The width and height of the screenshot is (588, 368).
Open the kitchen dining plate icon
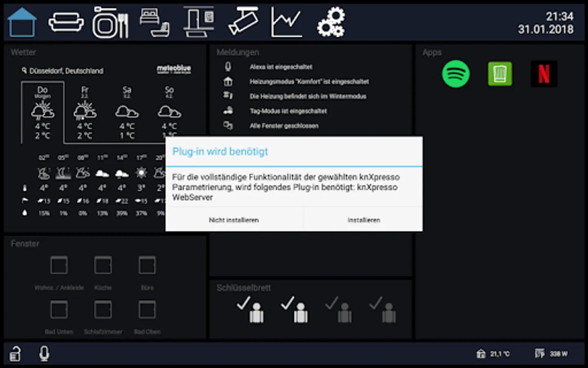click(x=110, y=22)
